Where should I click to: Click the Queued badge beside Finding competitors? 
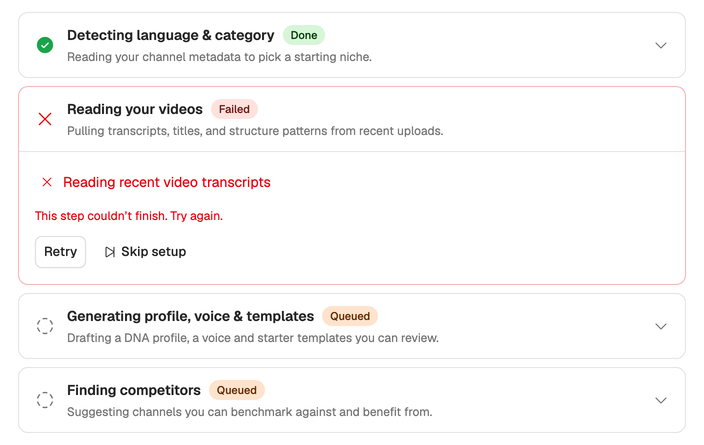(237, 390)
